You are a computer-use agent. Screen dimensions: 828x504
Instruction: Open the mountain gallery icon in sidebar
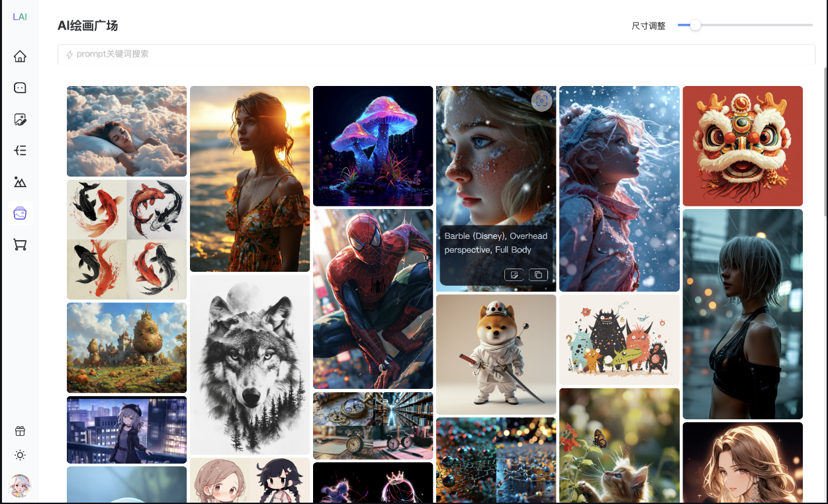point(20,182)
